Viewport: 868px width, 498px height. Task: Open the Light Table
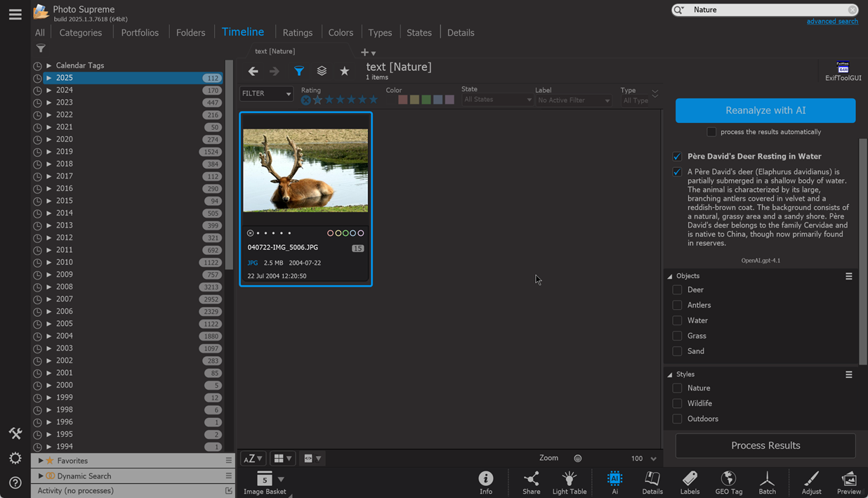[x=570, y=483]
